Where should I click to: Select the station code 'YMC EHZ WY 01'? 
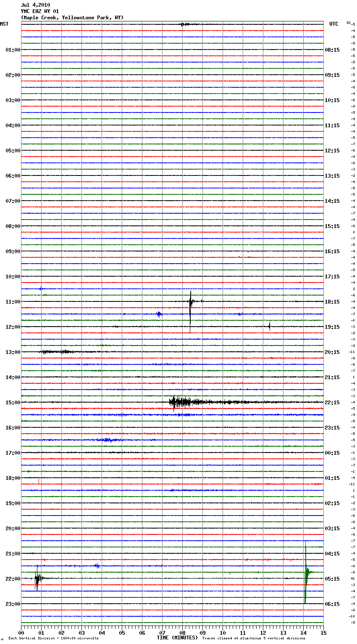pos(40,11)
